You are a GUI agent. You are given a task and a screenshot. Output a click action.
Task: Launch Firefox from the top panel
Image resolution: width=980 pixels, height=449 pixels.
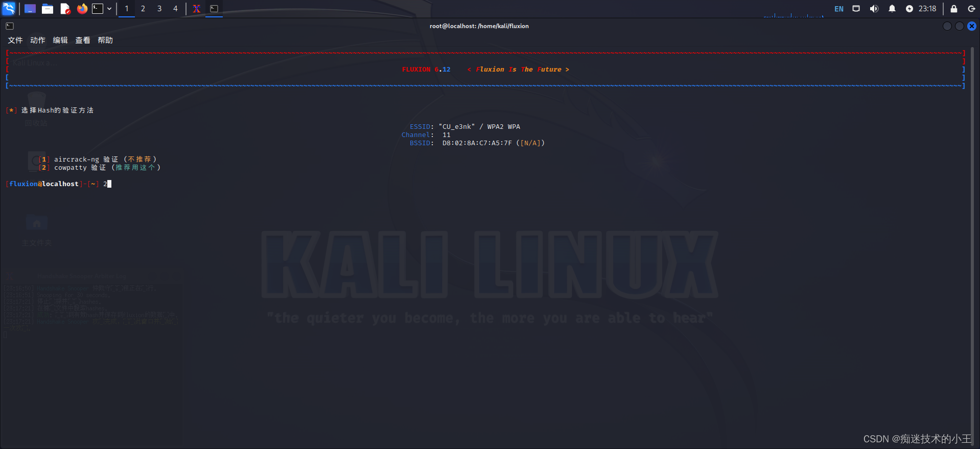click(x=82, y=9)
